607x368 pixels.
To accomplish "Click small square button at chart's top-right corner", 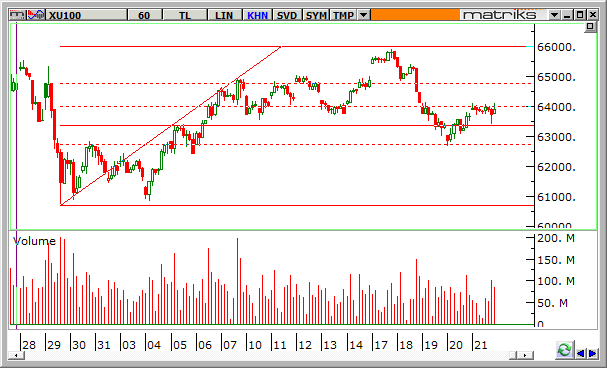I will click(590, 26).
